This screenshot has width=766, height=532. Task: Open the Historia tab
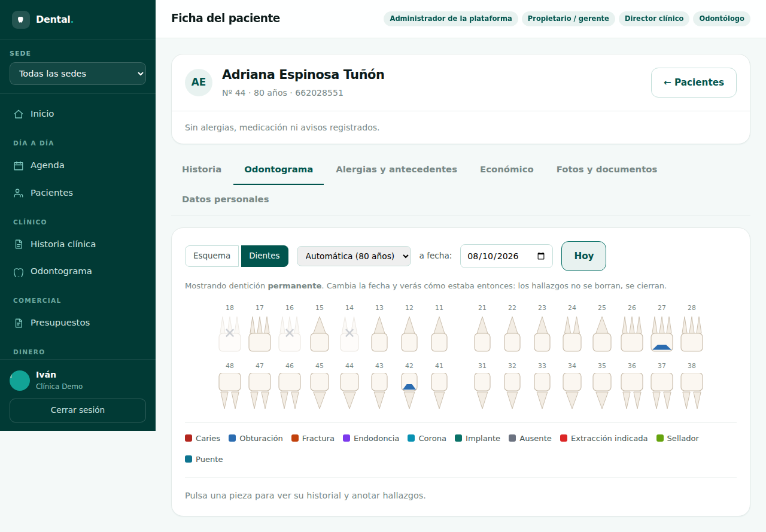coord(202,169)
